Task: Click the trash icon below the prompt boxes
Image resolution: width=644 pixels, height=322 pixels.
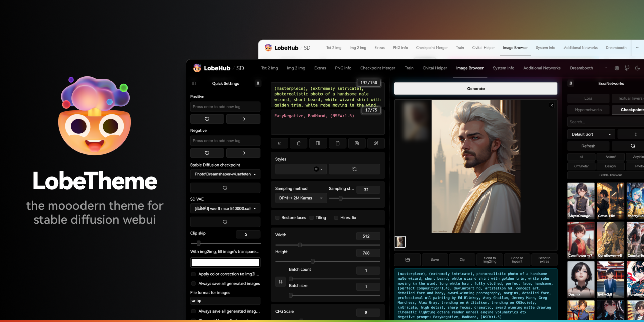Action: [x=299, y=143]
